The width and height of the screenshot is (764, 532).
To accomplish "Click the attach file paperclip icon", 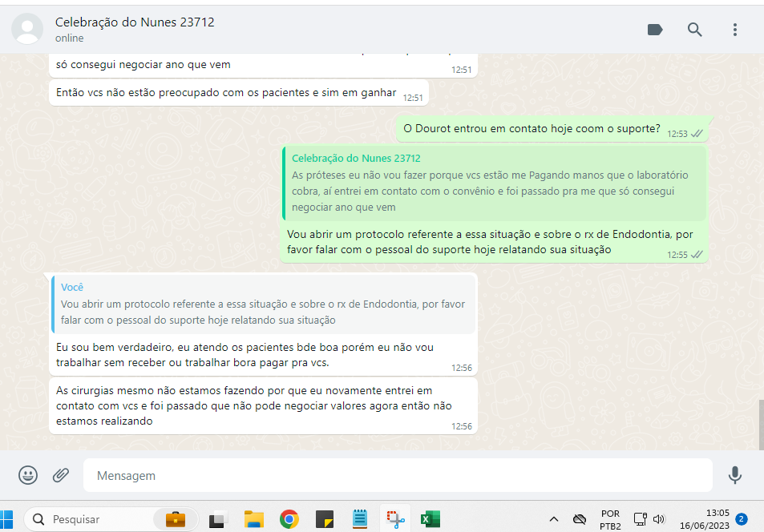I will click(61, 475).
